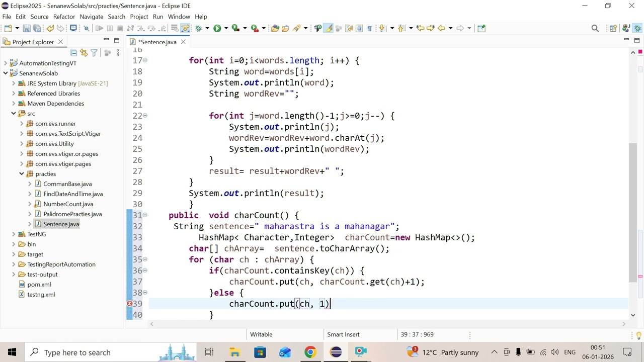644x362 pixels.
Task: Toggle Pin Editor icon
Action: [481, 28]
